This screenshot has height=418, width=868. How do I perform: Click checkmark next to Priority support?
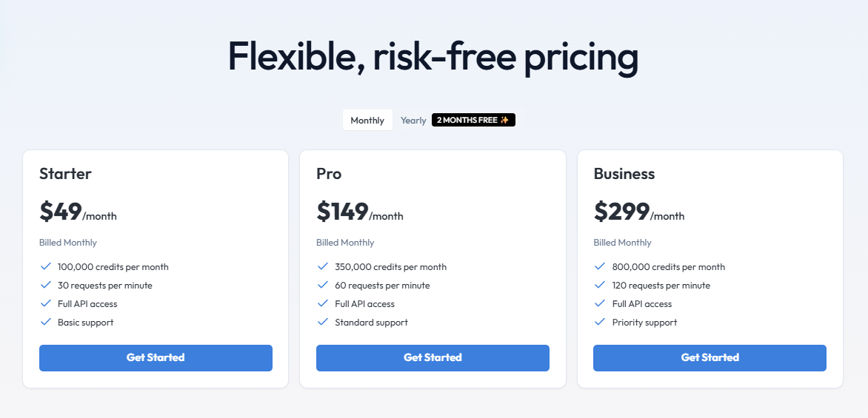pos(600,322)
